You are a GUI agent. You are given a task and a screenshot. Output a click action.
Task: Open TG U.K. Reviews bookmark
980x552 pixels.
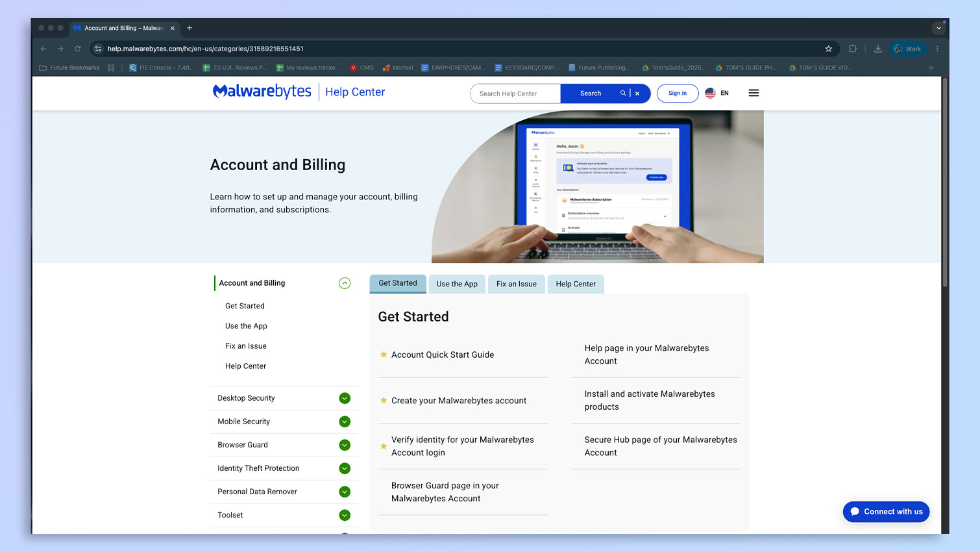[235, 68]
